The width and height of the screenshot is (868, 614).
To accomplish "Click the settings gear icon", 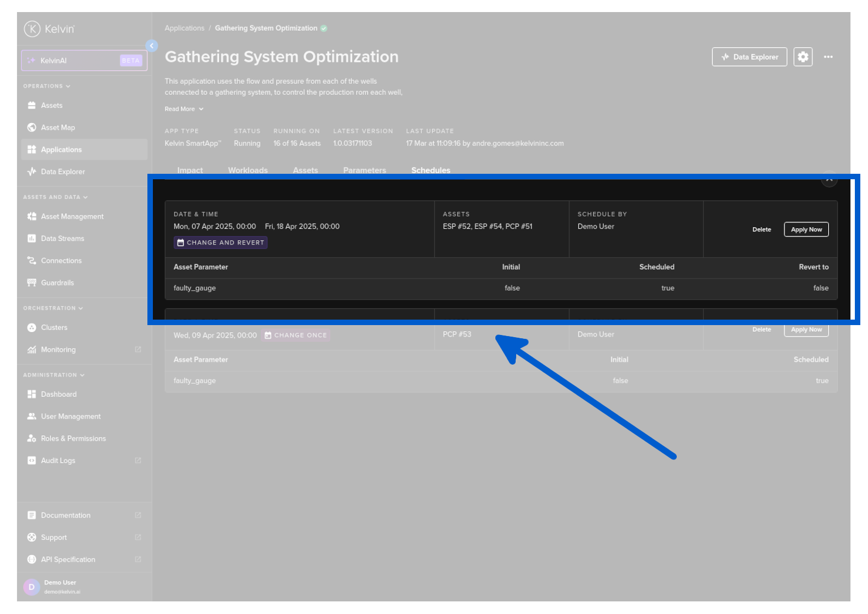I will [x=803, y=57].
